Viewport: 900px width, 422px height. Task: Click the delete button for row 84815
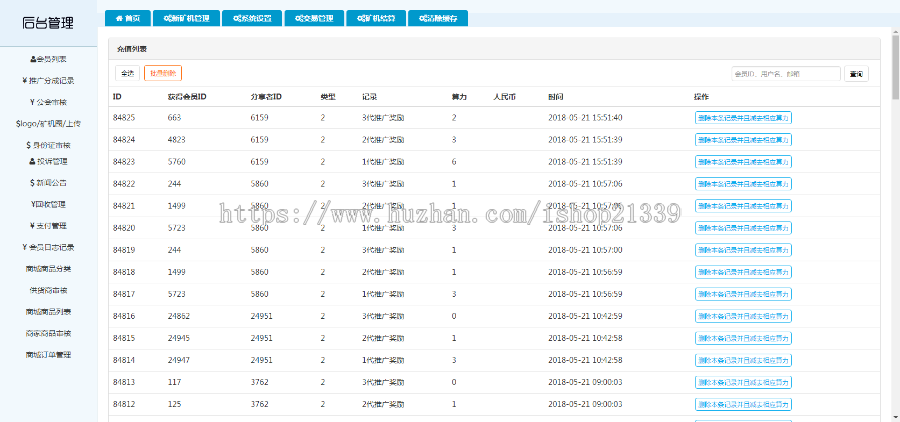(743, 338)
